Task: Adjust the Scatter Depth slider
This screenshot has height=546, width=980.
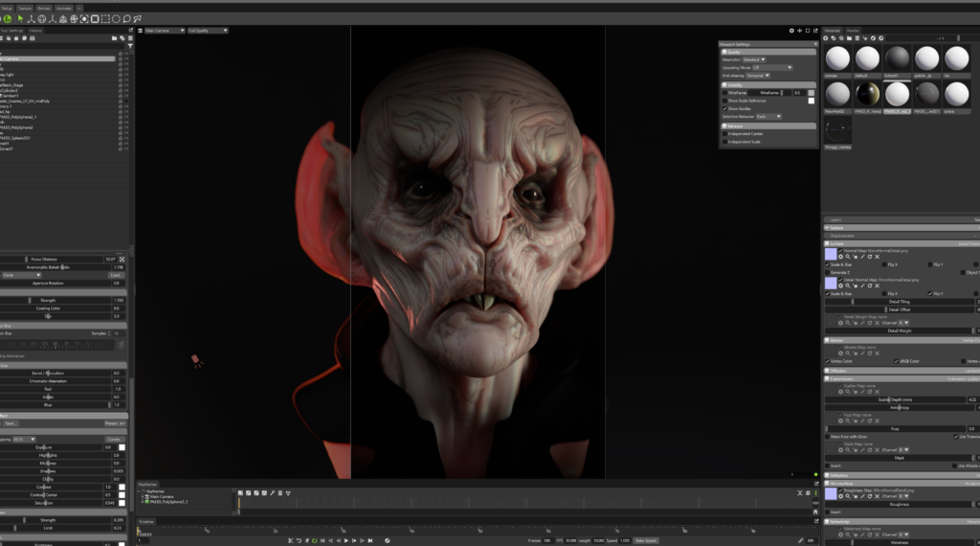Action: [896, 399]
